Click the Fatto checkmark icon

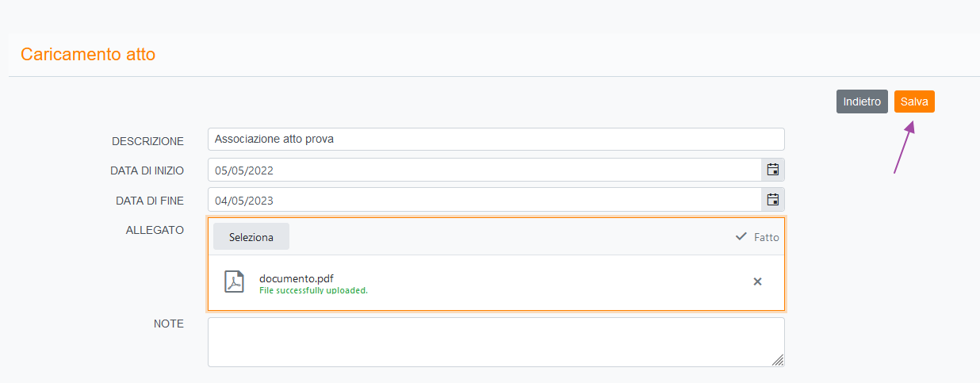pos(741,236)
